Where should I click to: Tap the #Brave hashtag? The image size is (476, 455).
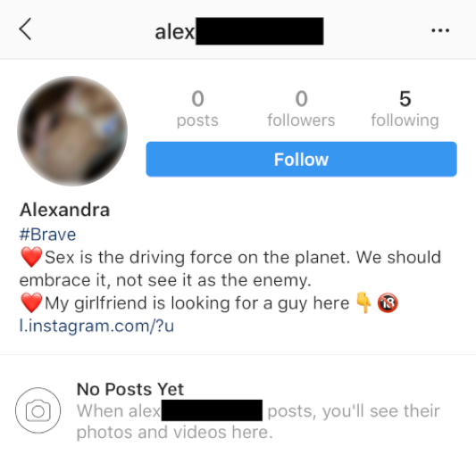[47, 235]
